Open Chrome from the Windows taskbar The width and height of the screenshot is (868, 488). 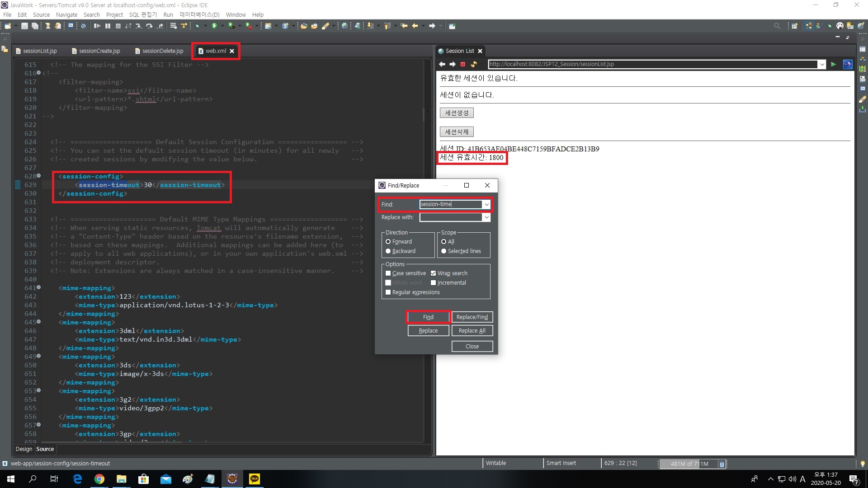tap(99, 479)
